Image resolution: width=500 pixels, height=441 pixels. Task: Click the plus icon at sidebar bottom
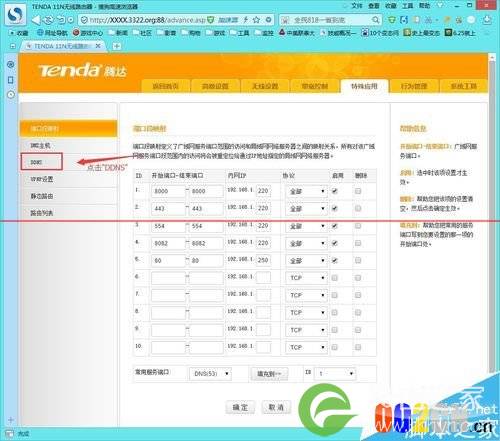11,420
